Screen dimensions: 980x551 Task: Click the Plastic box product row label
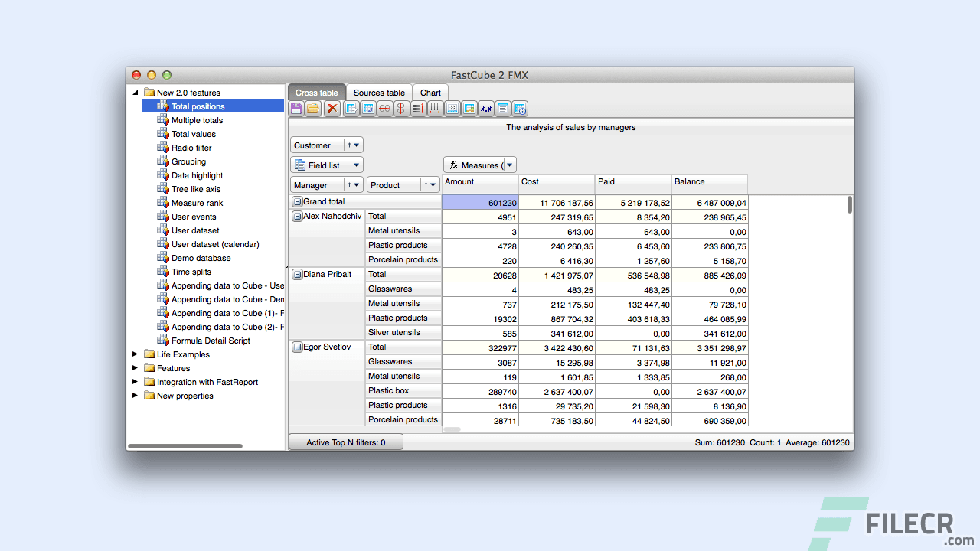pyautogui.click(x=403, y=391)
